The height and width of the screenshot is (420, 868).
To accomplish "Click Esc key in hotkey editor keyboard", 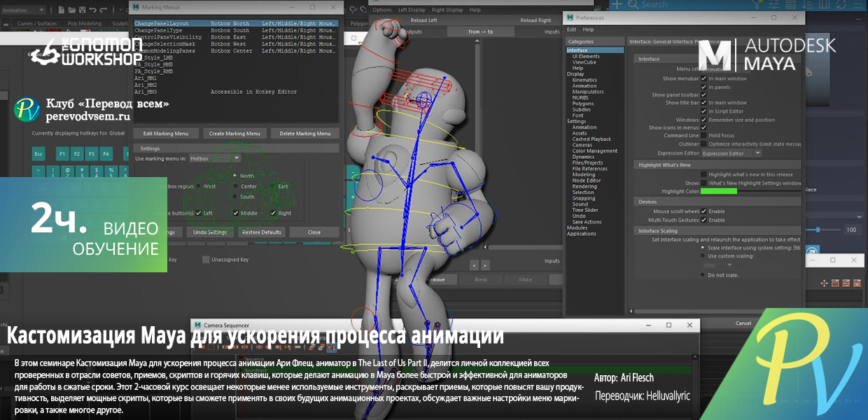I will point(39,153).
